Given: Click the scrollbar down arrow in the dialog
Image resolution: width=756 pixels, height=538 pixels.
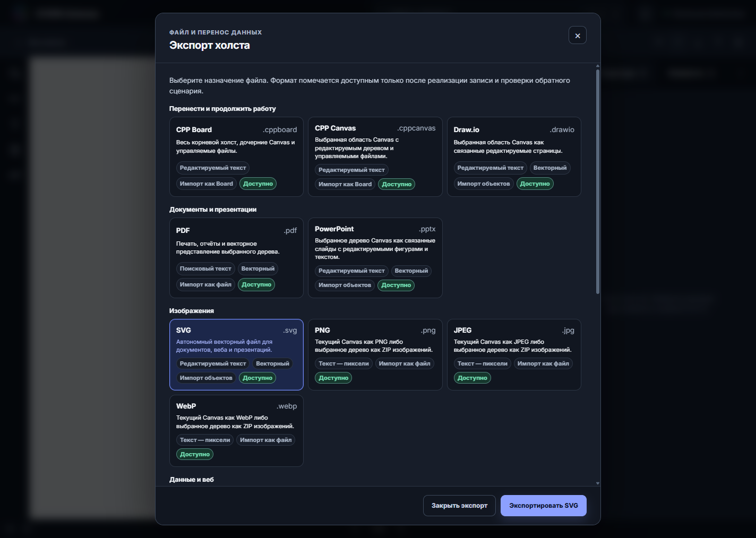Looking at the screenshot, I should [598, 483].
